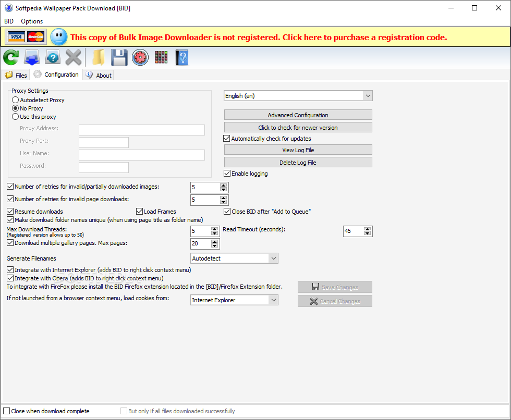Click the blue sad smiley face icon
The image size is (511, 420).
[59, 37]
